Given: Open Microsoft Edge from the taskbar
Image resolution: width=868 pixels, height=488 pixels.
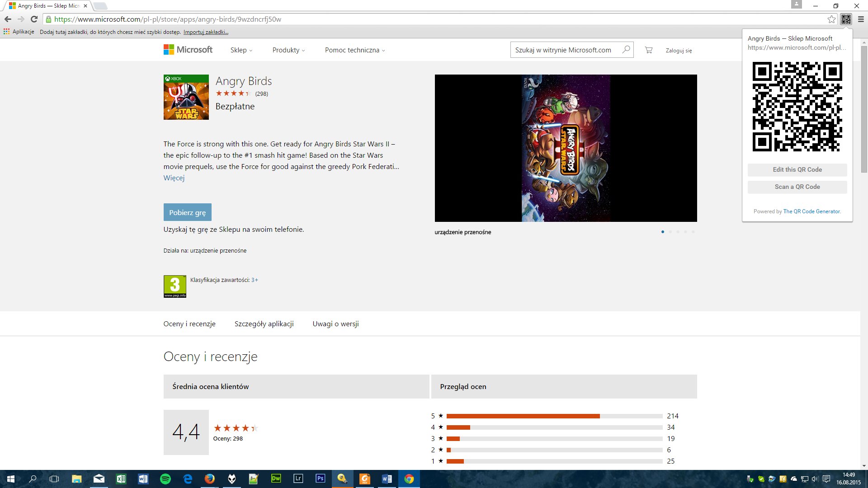Looking at the screenshot, I should [x=188, y=479].
